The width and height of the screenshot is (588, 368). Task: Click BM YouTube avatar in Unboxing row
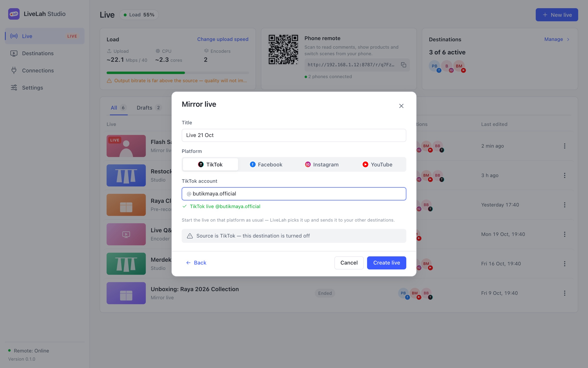[415, 293]
